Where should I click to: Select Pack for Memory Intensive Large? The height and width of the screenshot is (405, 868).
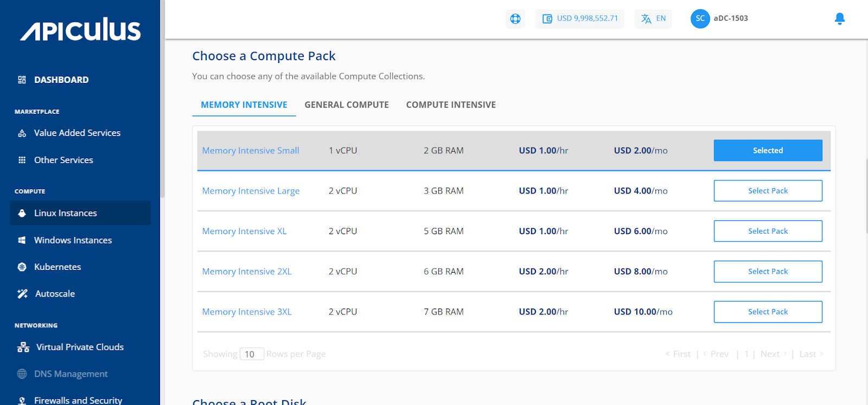pyautogui.click(x=768, y=191)
